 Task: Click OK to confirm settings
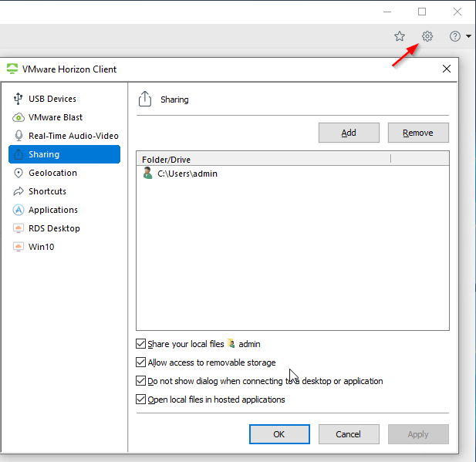coord(279,434)
